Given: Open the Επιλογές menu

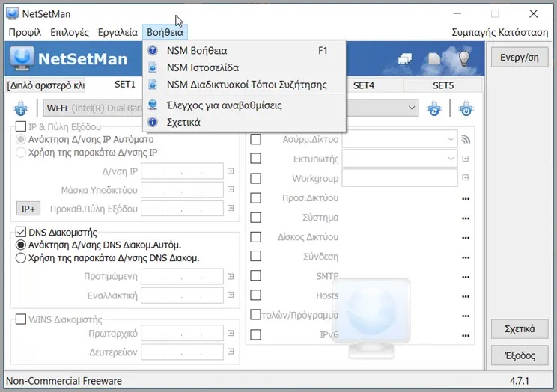Looking at the screenshot, I should (x=70, y=32).
